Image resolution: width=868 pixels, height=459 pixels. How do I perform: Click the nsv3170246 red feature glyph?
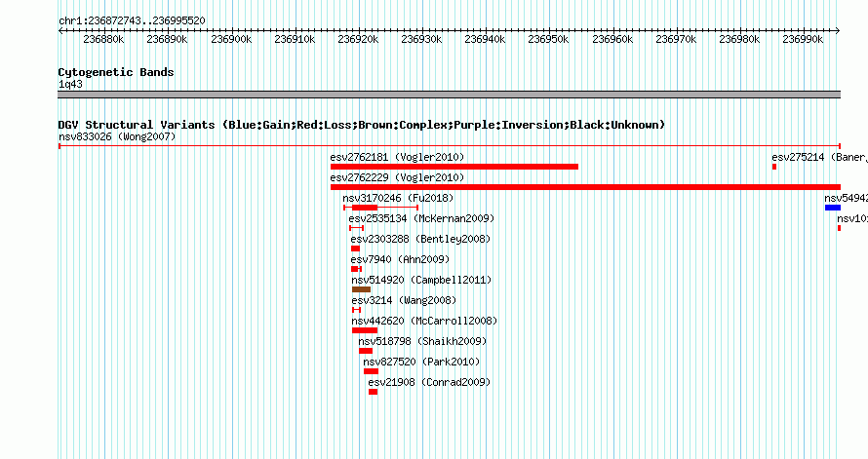(380, 208)
